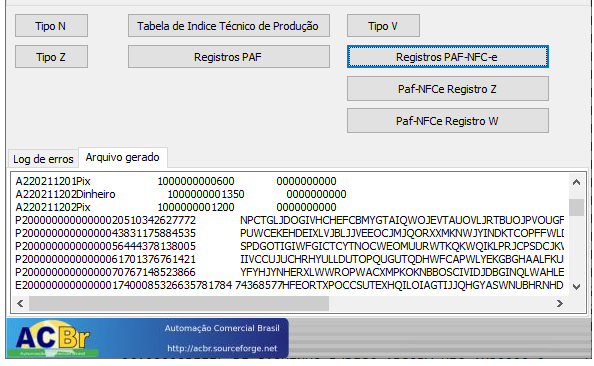Open Tabela de Indice Técnico de Produção
594x366 pixels.
tap(228, 26)
